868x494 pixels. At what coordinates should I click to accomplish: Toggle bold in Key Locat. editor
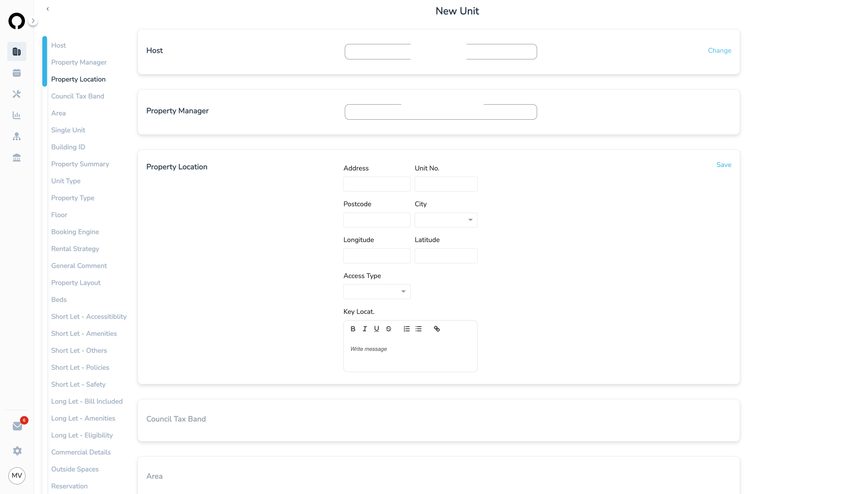pos(353,329)
